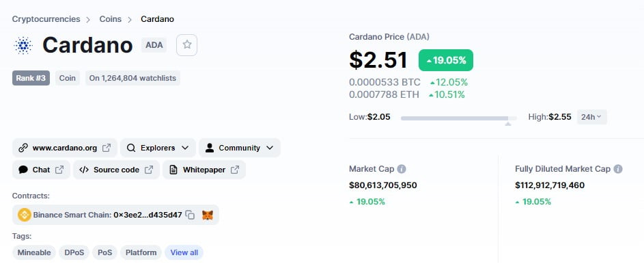Navigate to Coins breadcrumb
The width and height of the screenshot is (644, 275).
pos(111,19)
